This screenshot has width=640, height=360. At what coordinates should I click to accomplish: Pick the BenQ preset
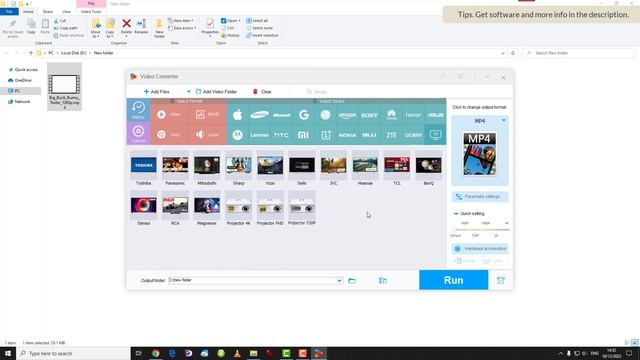point(429,169)
